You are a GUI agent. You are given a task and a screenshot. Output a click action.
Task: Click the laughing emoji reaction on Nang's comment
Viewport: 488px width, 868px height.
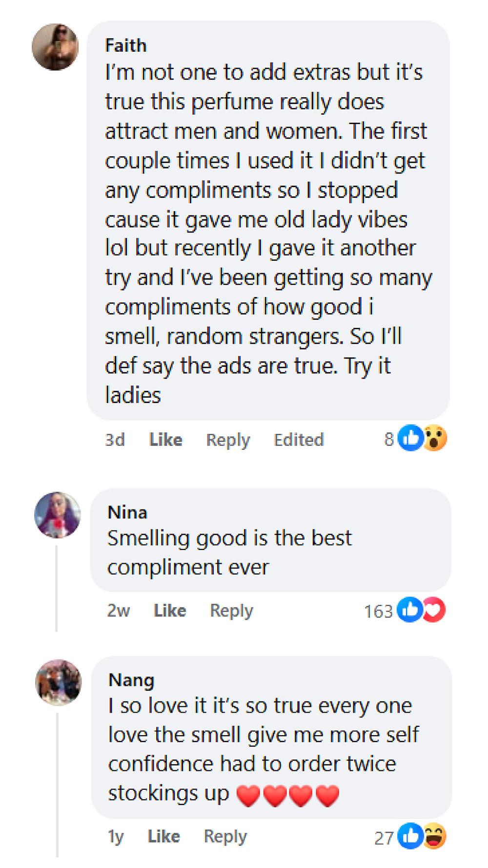click(434, 836)
